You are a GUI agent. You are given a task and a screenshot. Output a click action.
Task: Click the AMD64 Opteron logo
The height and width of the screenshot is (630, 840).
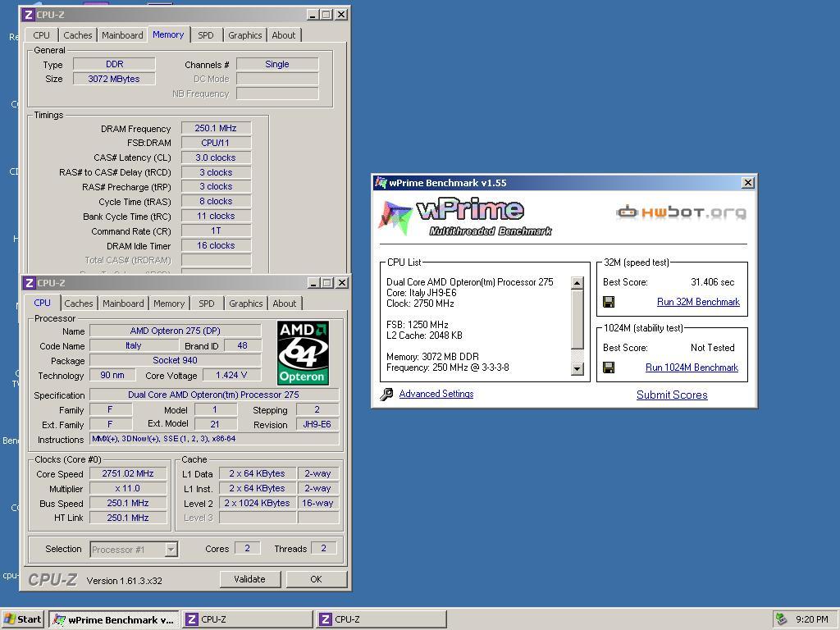(303, 353)
